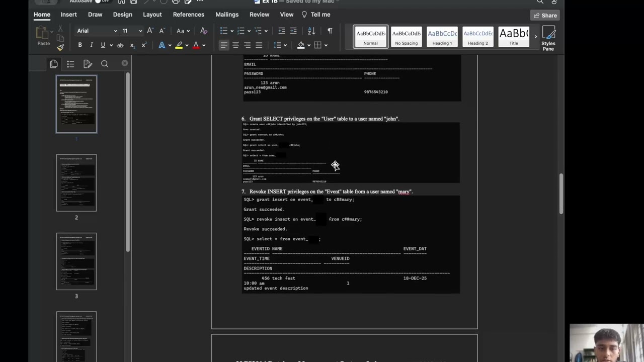Image resolution: width=644 pixels, height=362 pixels.
Task: Go to the References tab
Action: coord(189,15)
